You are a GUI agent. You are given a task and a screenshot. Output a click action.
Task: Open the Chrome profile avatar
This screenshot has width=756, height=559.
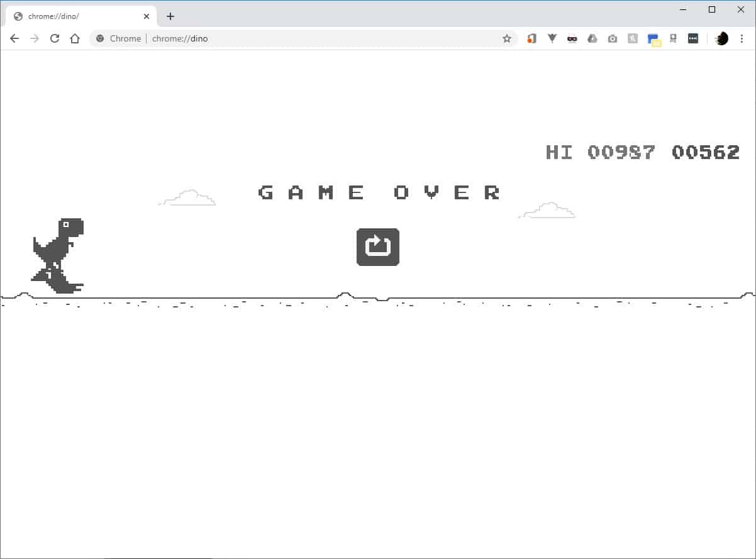[721, 38]
